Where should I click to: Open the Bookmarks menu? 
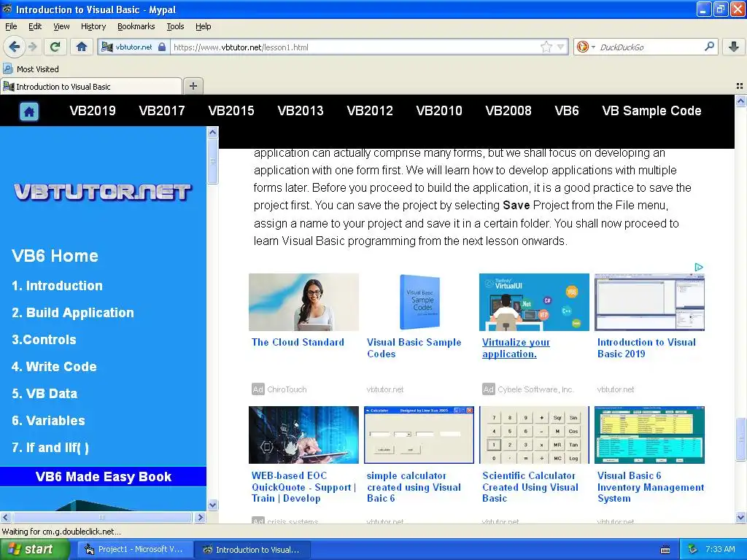click(136, 26)
